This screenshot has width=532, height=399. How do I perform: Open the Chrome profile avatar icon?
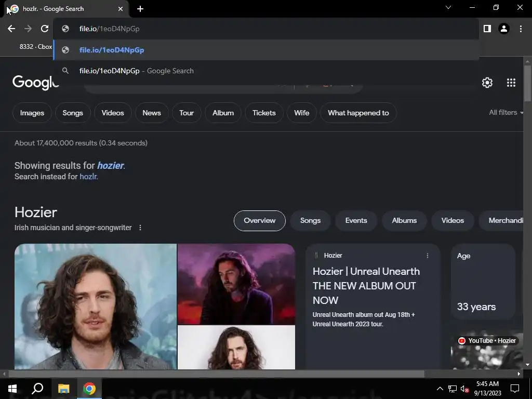pyautogui.click(x=504, y=29)
